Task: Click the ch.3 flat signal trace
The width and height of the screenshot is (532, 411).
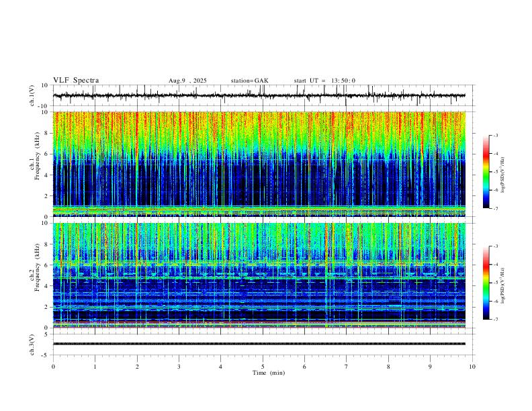Action: [259, 344]
